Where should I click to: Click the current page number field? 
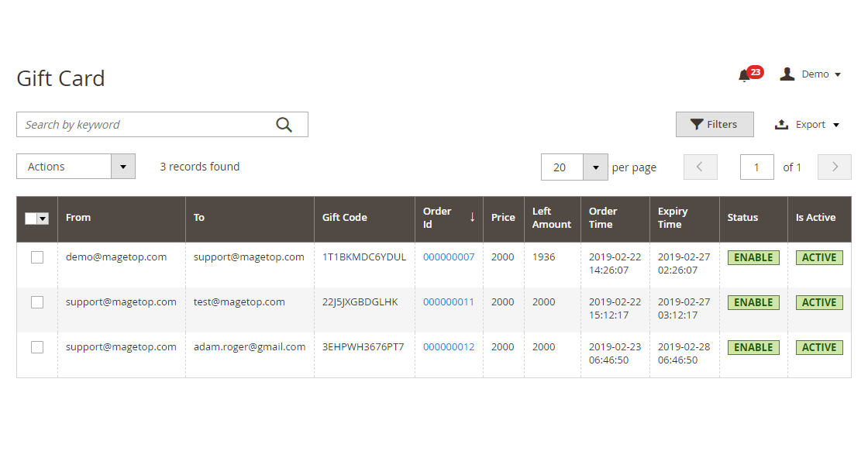pyautogui.click(x=757, y=167)
